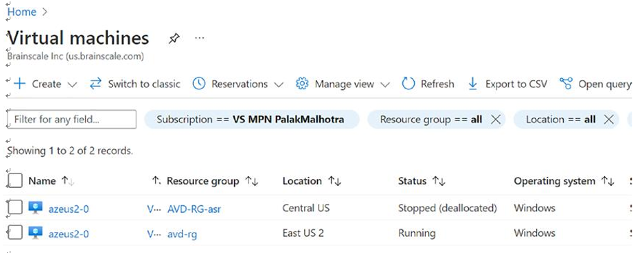Image resolution: width=644 pixels, height=253 pixels.
Task: Click the Virtual machines page title
Action: pos(78,38)
